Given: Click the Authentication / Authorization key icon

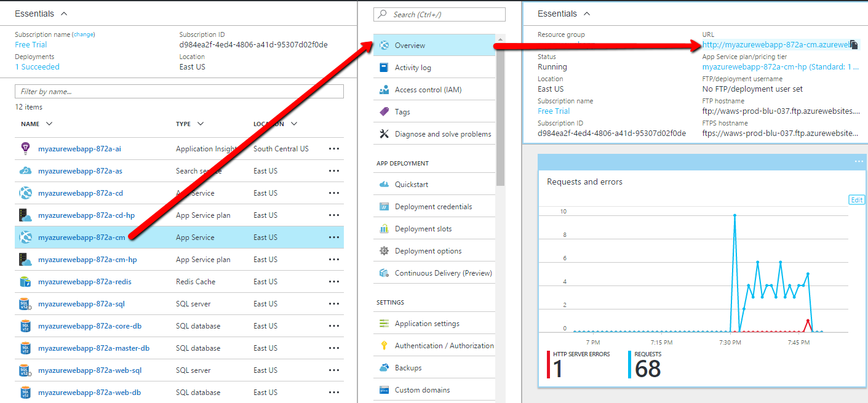Looking at the screenshot, I should (x=384, y=346).
